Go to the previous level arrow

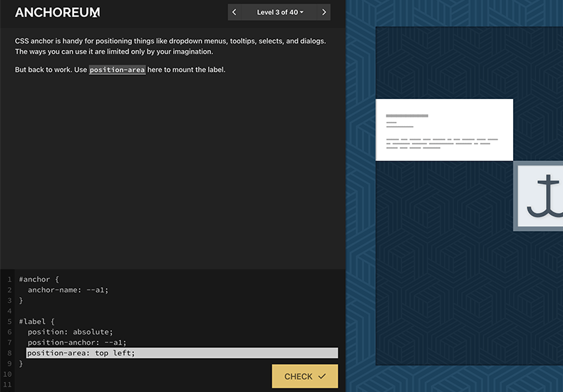pyautogui.click(x=234, y=12)
